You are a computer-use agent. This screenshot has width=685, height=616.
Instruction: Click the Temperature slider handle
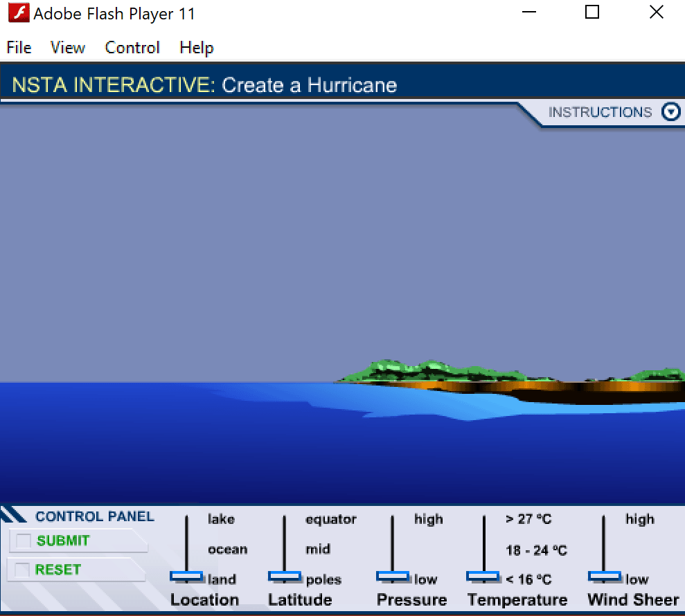[x=483, y=577]
